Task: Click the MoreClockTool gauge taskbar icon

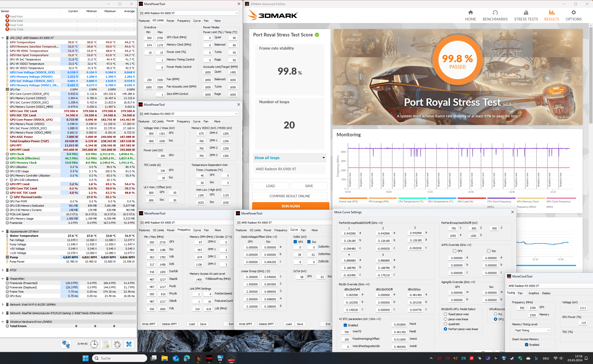Action: 231,358
